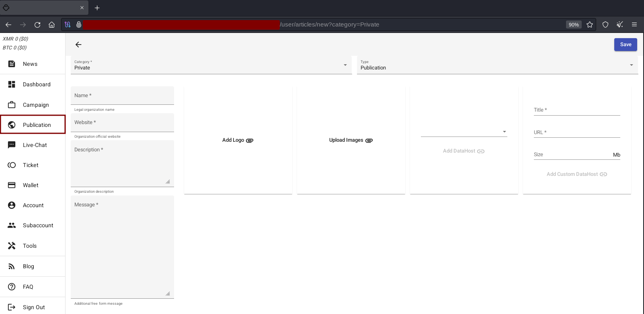The width and height of the screenshot is (644, 314).
Task: Click the 90% zoom level indicator
Action: 574,24
